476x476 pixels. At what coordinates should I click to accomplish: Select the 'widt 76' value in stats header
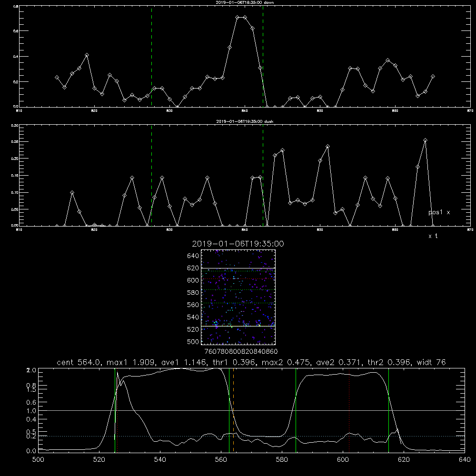pyautogui.click(x=431, y=362)
